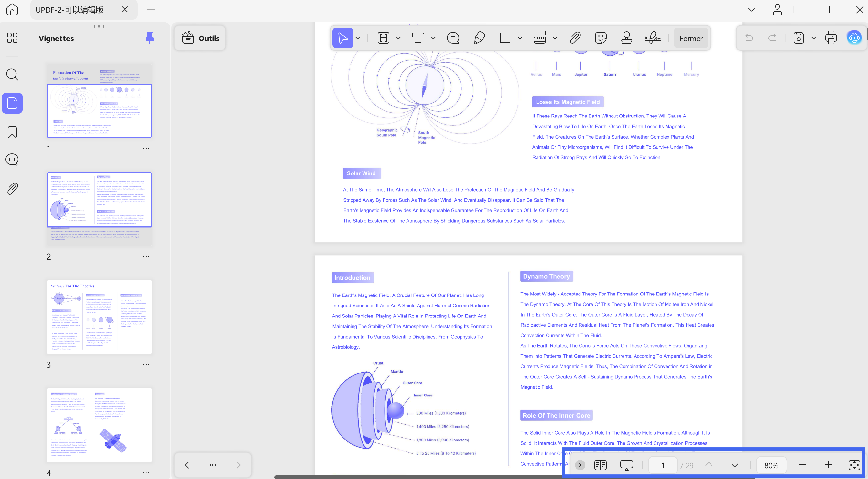The width and height of the screenshot is (868, 479).
Task: Open the UPDF AI assistant
Action: 854,38
